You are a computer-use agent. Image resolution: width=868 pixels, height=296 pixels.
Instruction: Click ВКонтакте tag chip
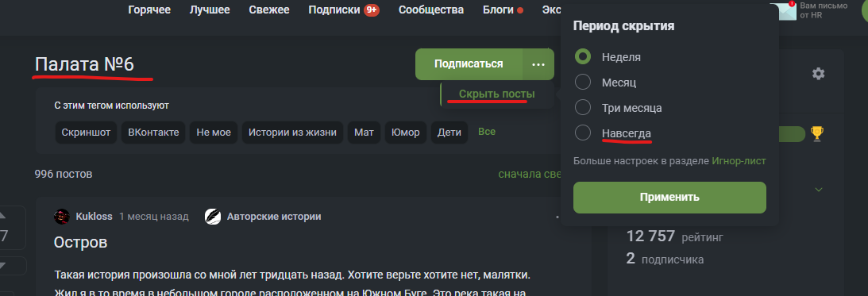(x=153, y=133)
